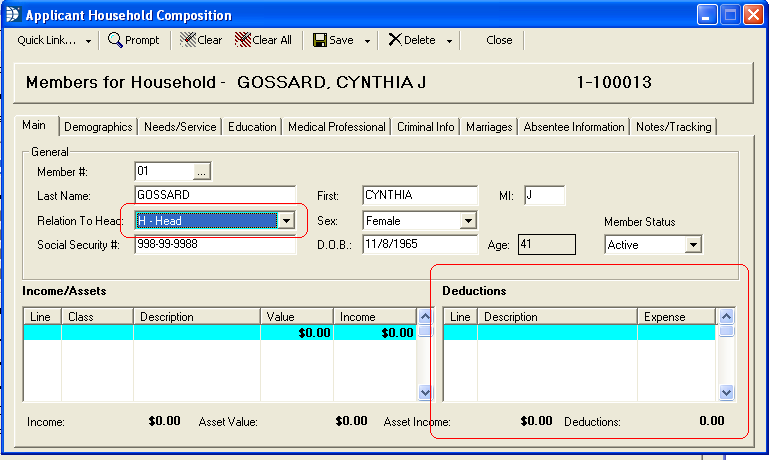Select the Notes/Tracking tab
The width and height of the screenshot is (770, 460).
(674, 127)
